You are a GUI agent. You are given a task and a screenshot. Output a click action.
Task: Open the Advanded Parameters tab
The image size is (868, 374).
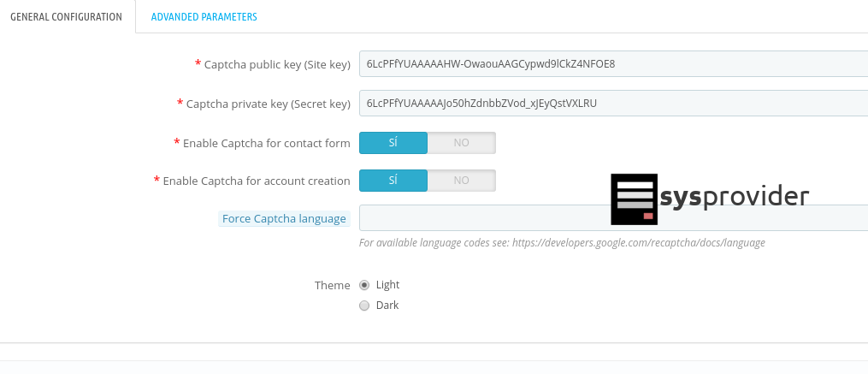pyautogui.click(x=204, y=16)
